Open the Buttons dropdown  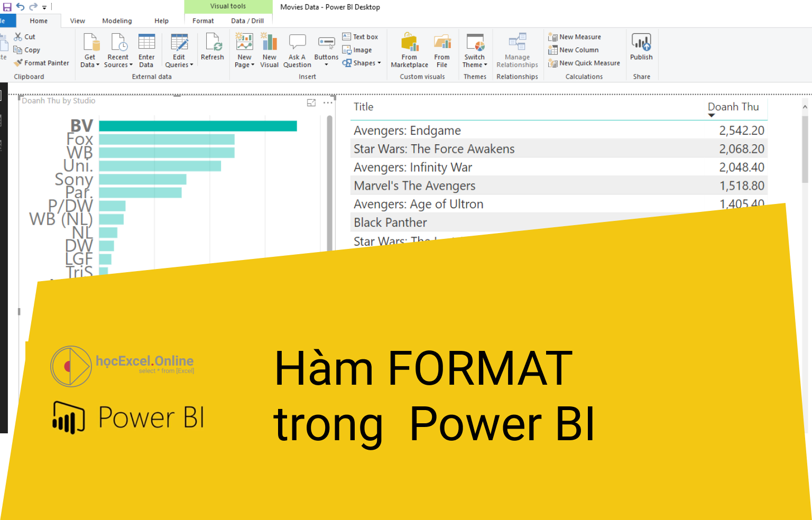point(326,50)
